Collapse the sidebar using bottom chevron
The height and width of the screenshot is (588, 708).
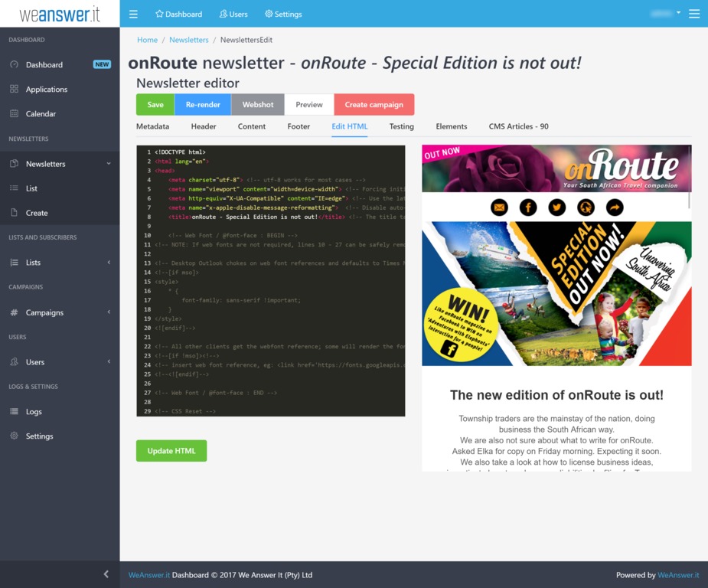[106, 574]
